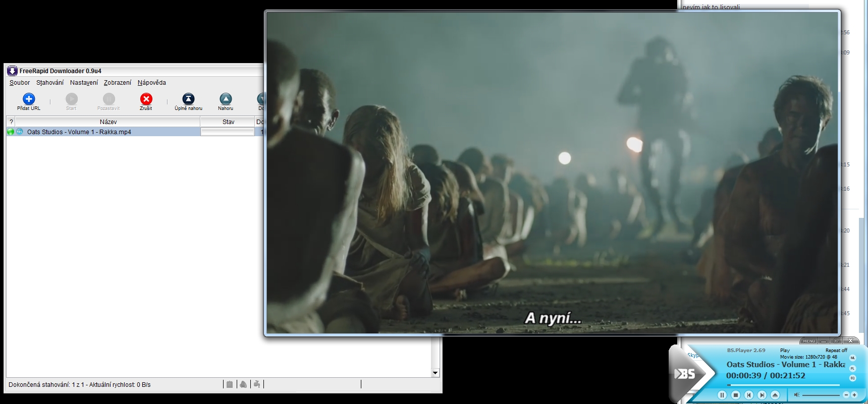Click the Repeat off label in BS.Player
This screenshot has width=868, height=404.
pos(836,351)
